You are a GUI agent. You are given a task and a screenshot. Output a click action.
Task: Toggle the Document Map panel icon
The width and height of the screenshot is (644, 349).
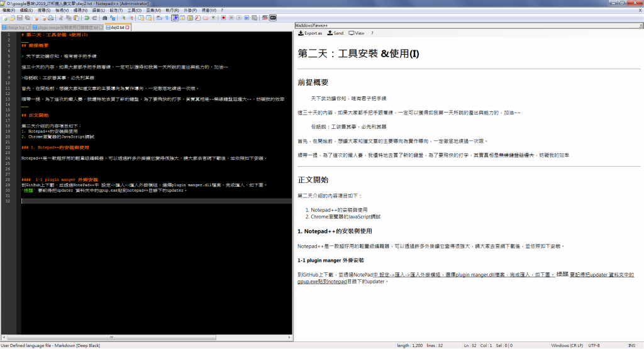[x=190, y=18]
